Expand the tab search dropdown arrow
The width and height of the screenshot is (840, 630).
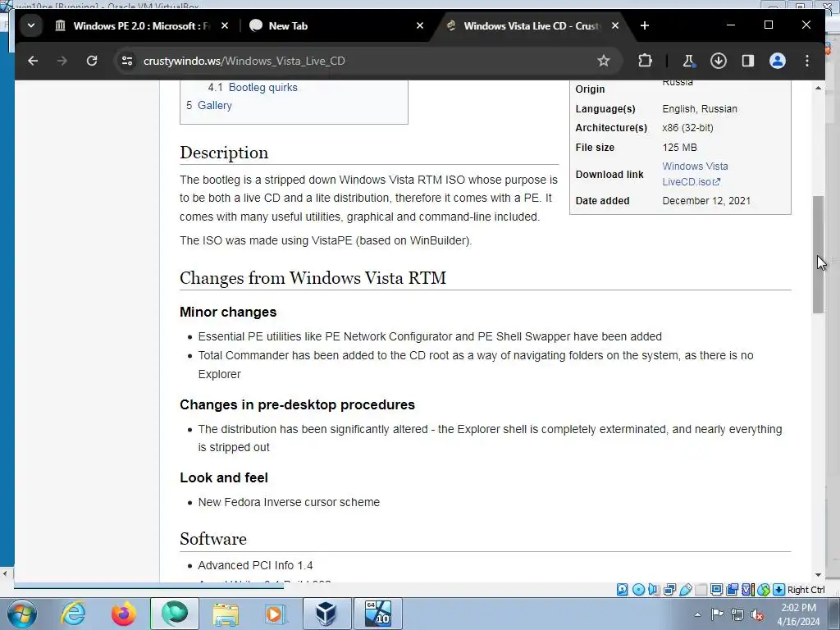[x=31, y=25]
